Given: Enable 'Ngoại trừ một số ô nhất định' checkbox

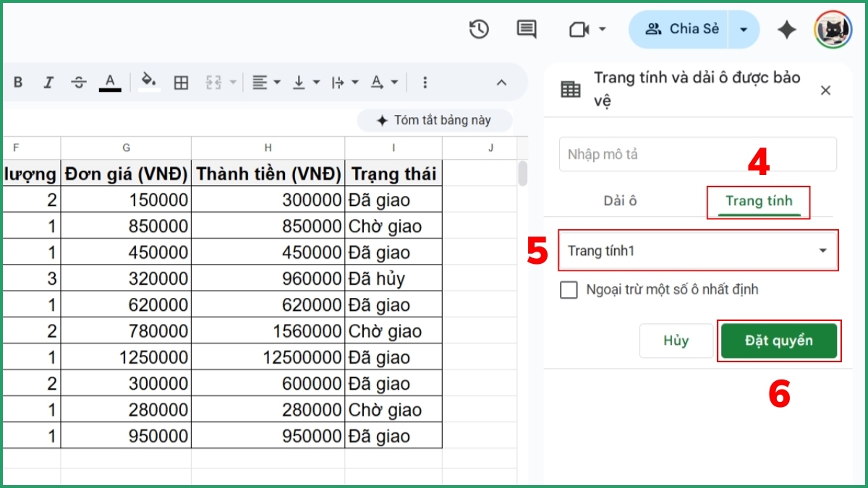Looking at the screenshot, I should 569,289.
